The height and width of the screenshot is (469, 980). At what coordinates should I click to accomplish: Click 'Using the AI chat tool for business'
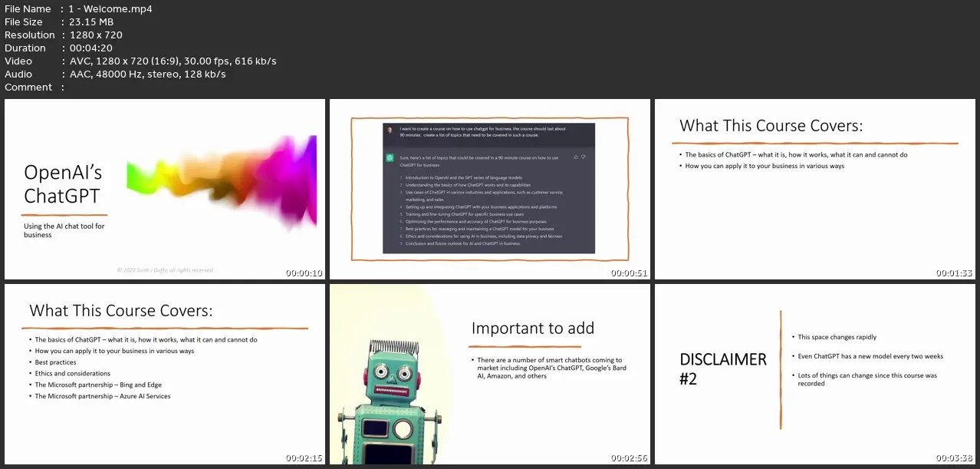click(x=64, y=230)
